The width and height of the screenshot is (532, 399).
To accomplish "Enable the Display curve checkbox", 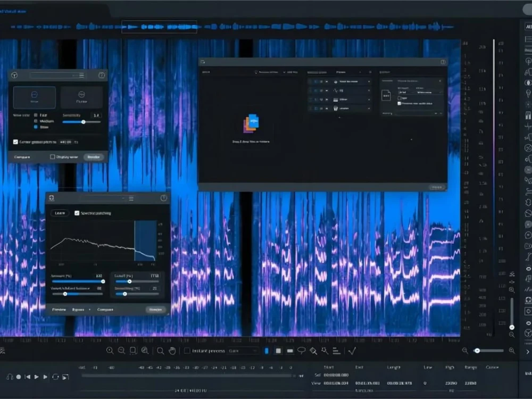I will tap(52, 157).
